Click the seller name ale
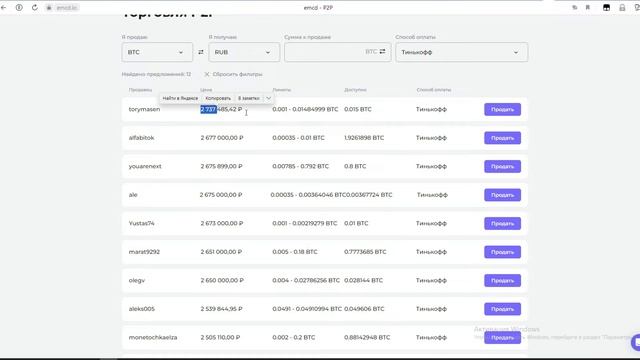This screenshot has width=640, height=360. pyautogui.click(x=133, y=195)
